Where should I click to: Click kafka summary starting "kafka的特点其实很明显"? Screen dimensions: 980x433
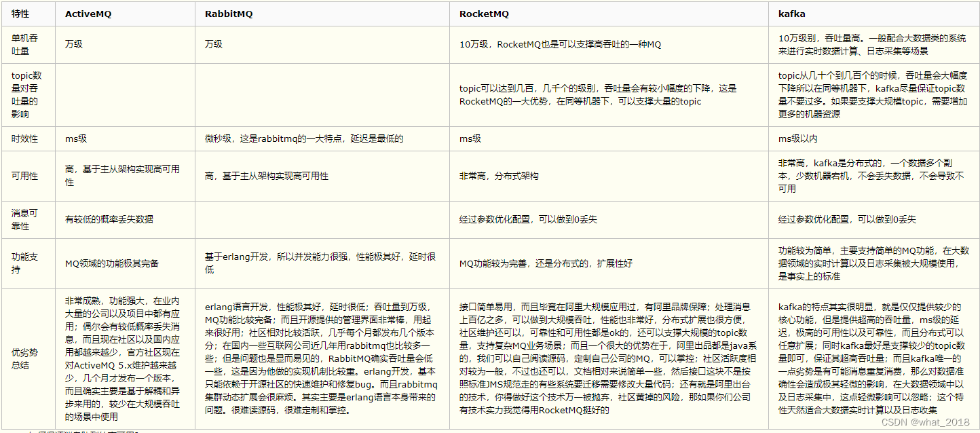[x=874, y=359]
